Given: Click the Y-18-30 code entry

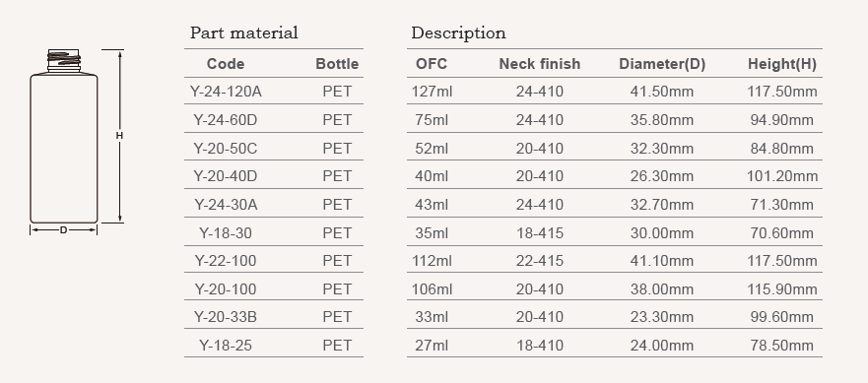Looking at the screenshot, I should coord(226,233).
